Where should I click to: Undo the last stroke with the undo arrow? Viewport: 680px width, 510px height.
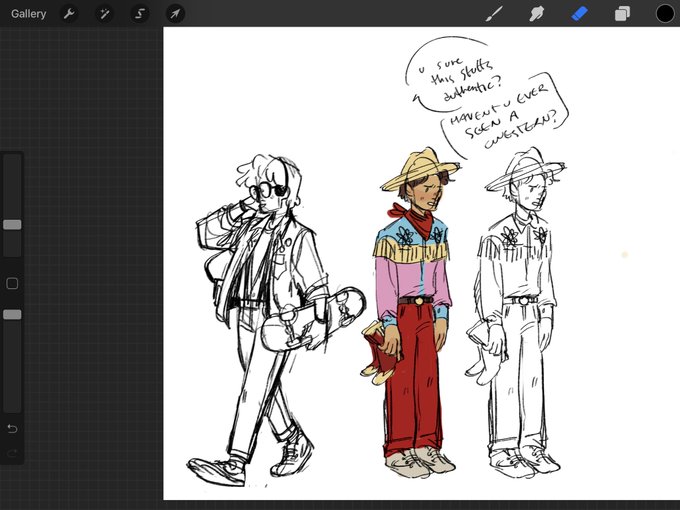click(12, 429)
